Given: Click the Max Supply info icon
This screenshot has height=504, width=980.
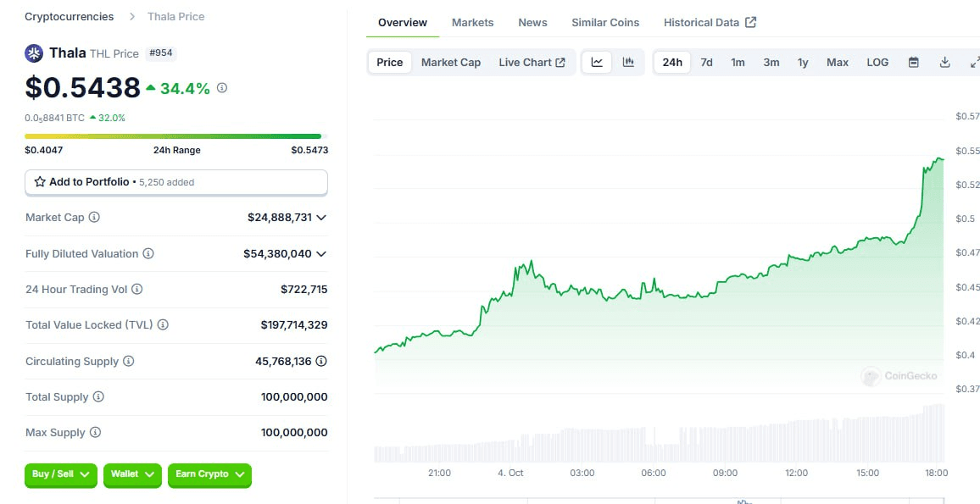Looking at the screenshot, I should 95,432.
